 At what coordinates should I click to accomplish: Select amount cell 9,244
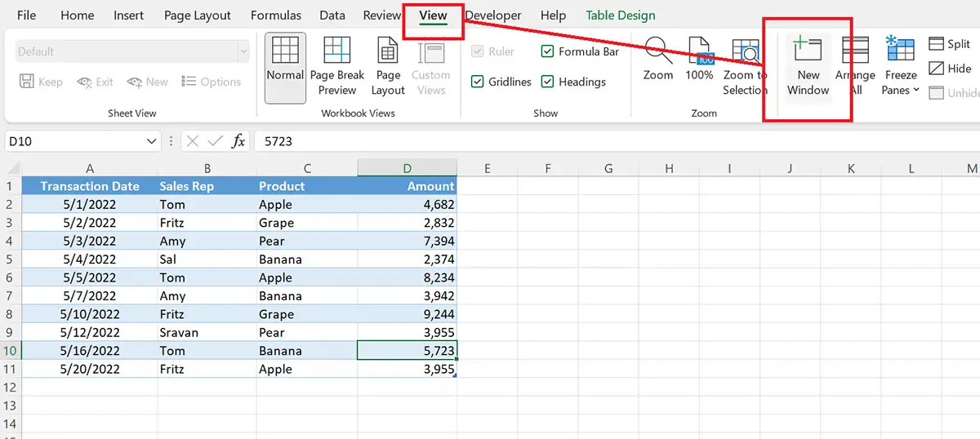tap(407, 314)
